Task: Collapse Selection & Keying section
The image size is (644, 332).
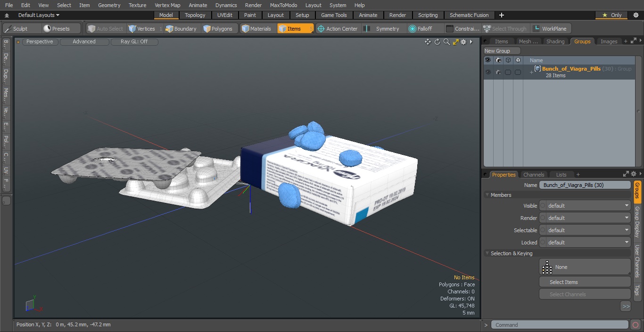Action: pyautogui.click(x=487, y=253)
